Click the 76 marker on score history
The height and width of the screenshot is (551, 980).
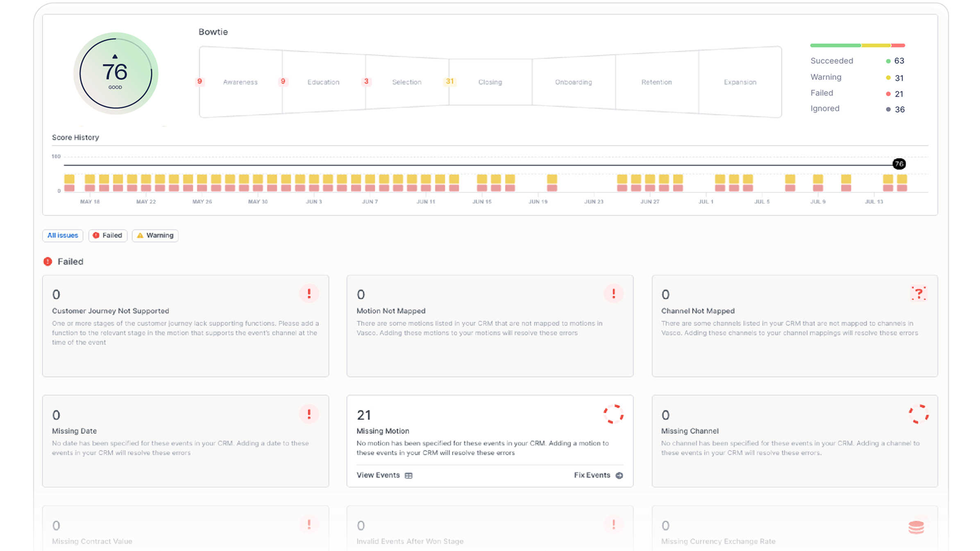click(x=899, y=164)
